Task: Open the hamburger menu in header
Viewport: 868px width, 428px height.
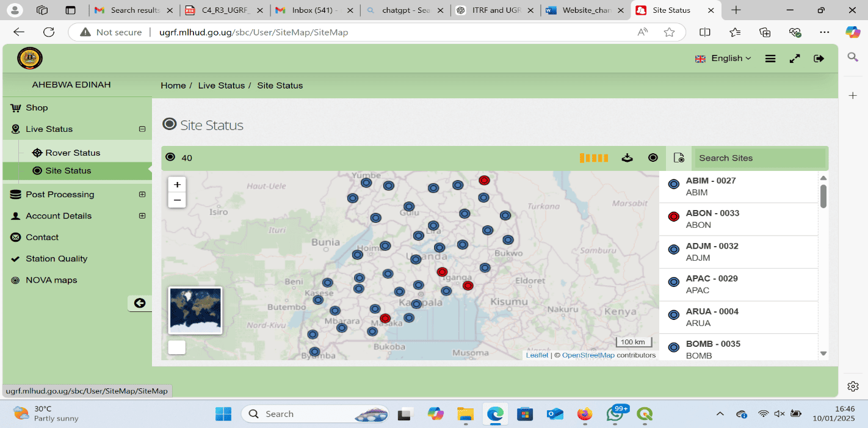Action: pyautogui.click(x=770, y=59)
